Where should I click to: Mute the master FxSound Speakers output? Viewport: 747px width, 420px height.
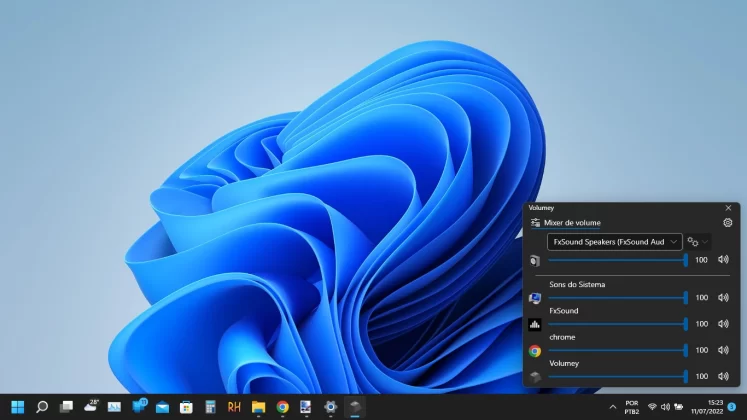pos(723,260)
